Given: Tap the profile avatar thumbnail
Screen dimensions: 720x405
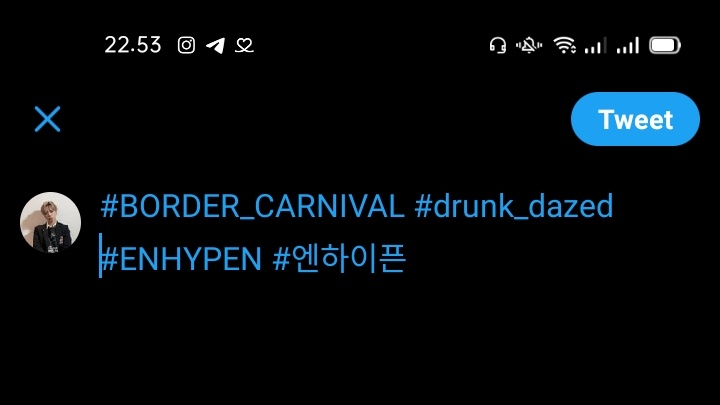Looking at the screenshot, I should coord(51,222).
